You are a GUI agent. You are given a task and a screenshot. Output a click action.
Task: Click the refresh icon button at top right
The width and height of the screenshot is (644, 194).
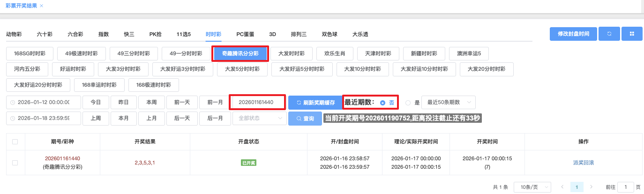pyautogui.click(x=609, y=34)
